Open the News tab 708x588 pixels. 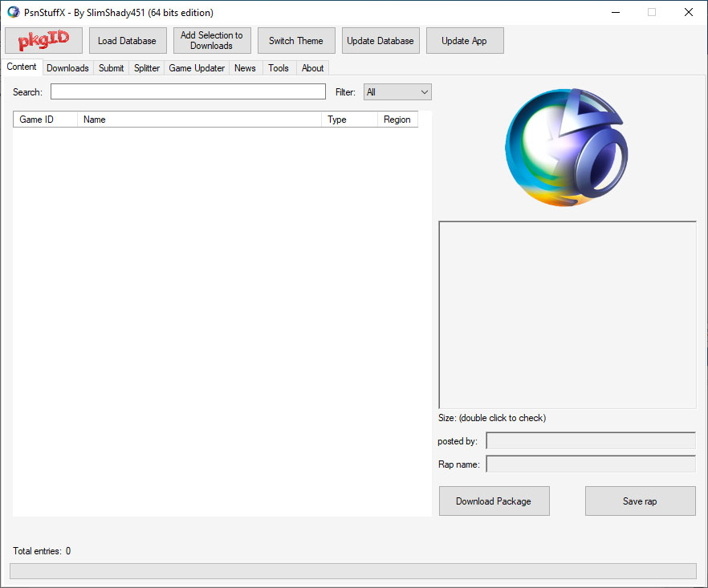245,68
